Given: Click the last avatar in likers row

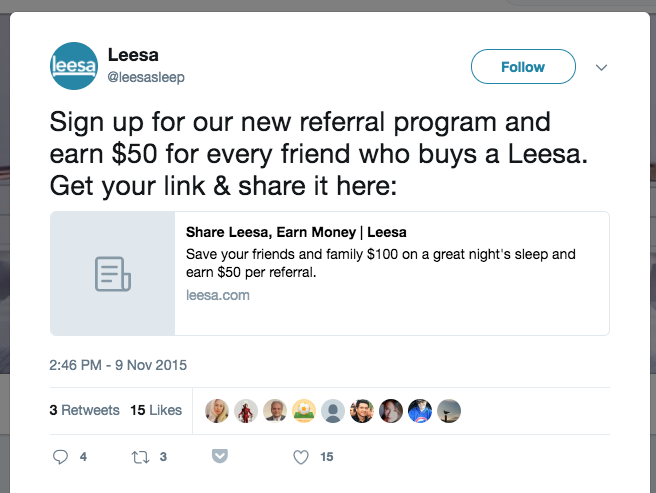Looking at the screenshot, I should click(449, 410).
